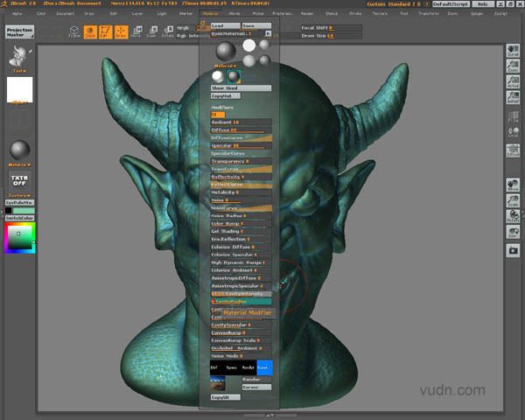Open the Layer menu
The image size is (525, 420).
(x=137, y=14)
